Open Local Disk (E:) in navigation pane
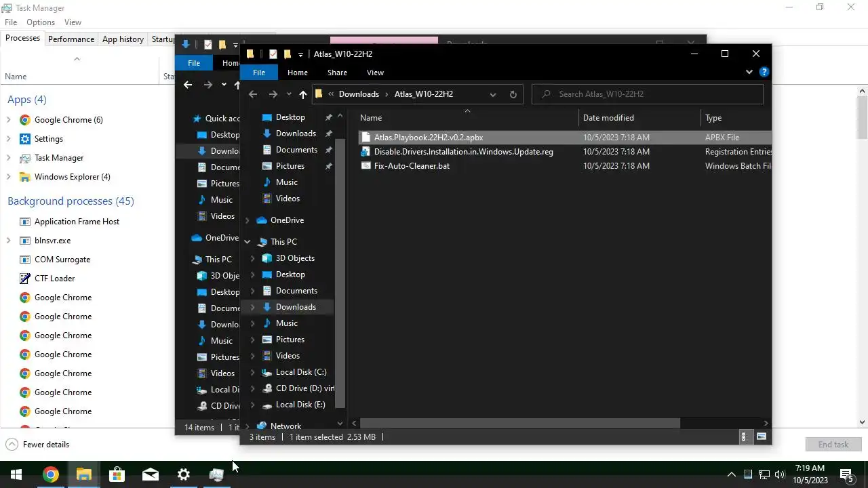The width and height of the screenshot is (868, 488). click(x=300, y=405)
